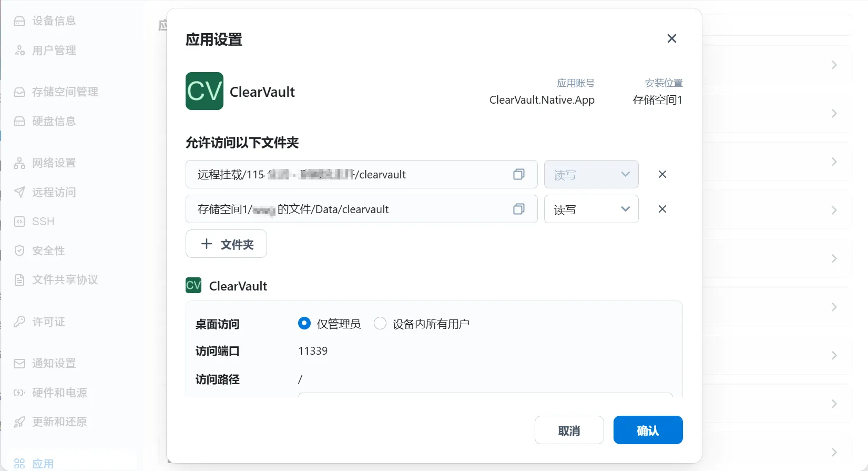Viewport: 868px width, 471px height.
Task: Copy the 存储空间1 Data/clearvault folder path
Action: click(519, 209)
